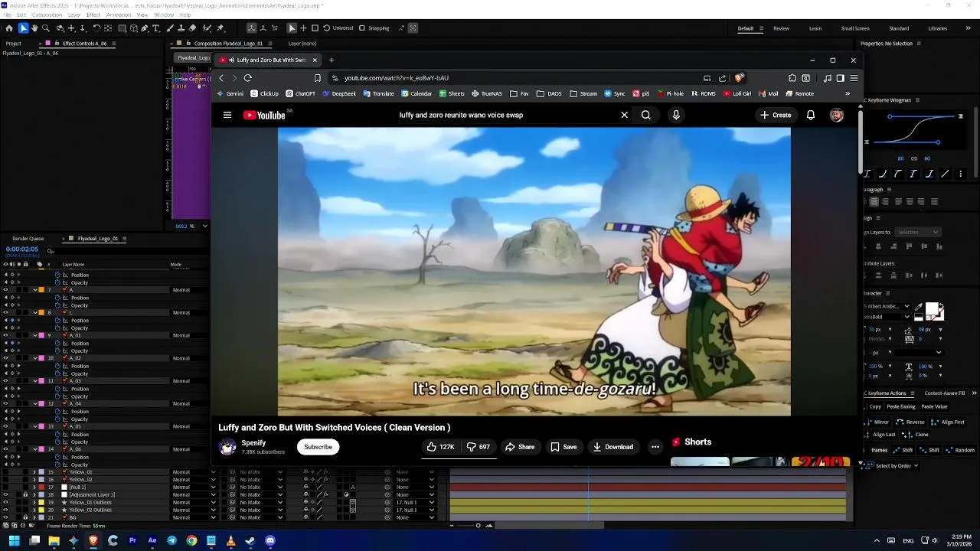This screenshot has width=980, height=551.
Task: Click the timeline zoom slider
Action: coord(478,525)
